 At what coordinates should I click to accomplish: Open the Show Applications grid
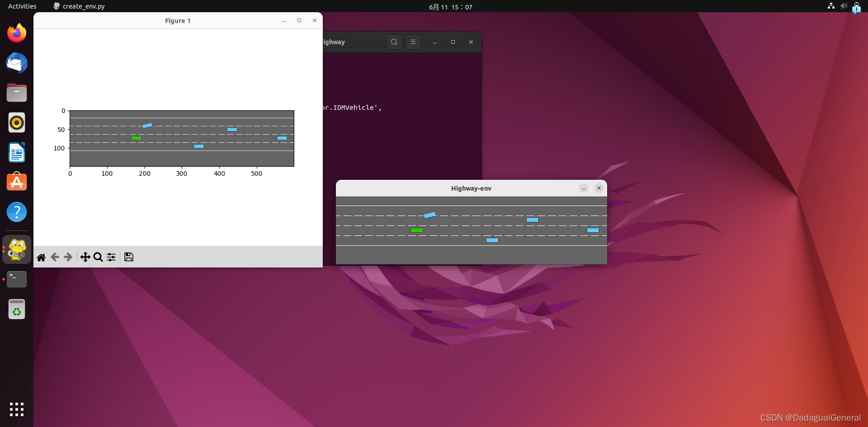(x=16, y=409)
